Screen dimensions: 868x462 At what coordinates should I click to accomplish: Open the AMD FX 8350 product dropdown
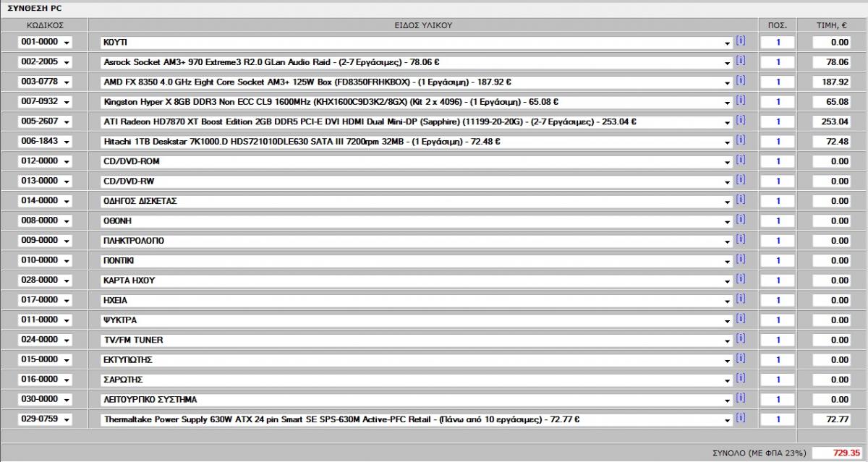pyautogui.click(x=417, y=82)
